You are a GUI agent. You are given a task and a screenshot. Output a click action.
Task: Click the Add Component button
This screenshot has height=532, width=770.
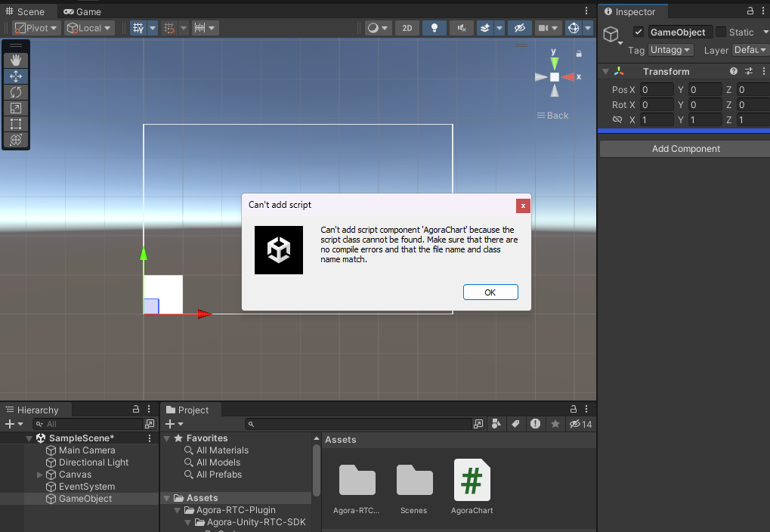(685, 148)
